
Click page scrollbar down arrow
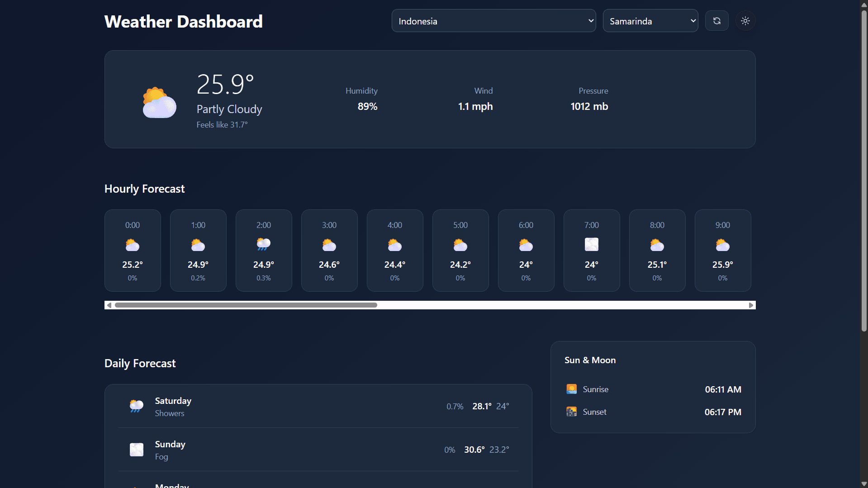point(864,484)
